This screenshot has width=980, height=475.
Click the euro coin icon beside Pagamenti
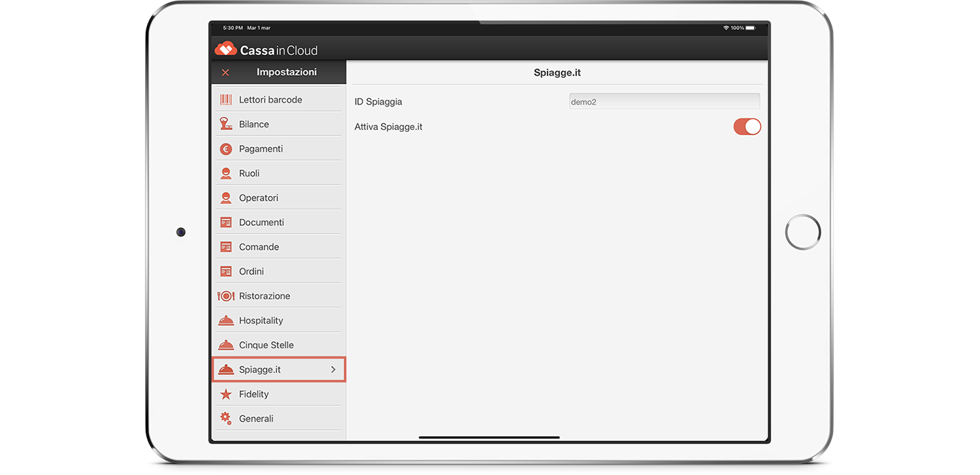(226, 149)
